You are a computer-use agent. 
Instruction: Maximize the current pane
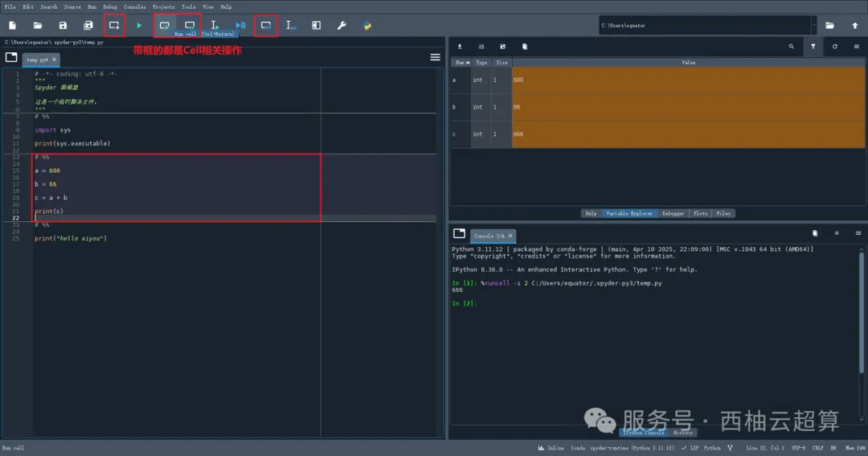pyautogui.click(x=316, y=26)
